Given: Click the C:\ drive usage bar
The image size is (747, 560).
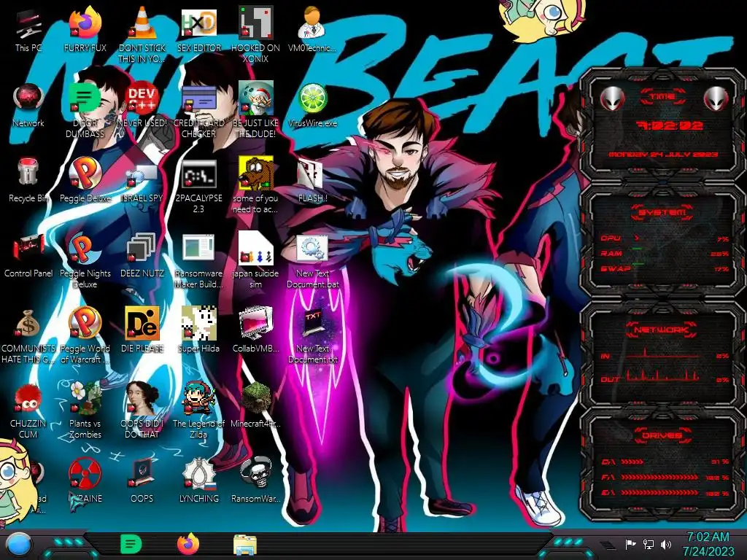Looking at the screenshot, I should [665, 462].
